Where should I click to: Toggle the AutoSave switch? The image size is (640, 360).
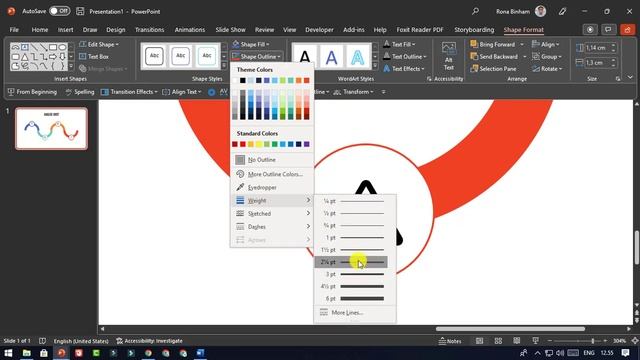(x=60, y=11)
